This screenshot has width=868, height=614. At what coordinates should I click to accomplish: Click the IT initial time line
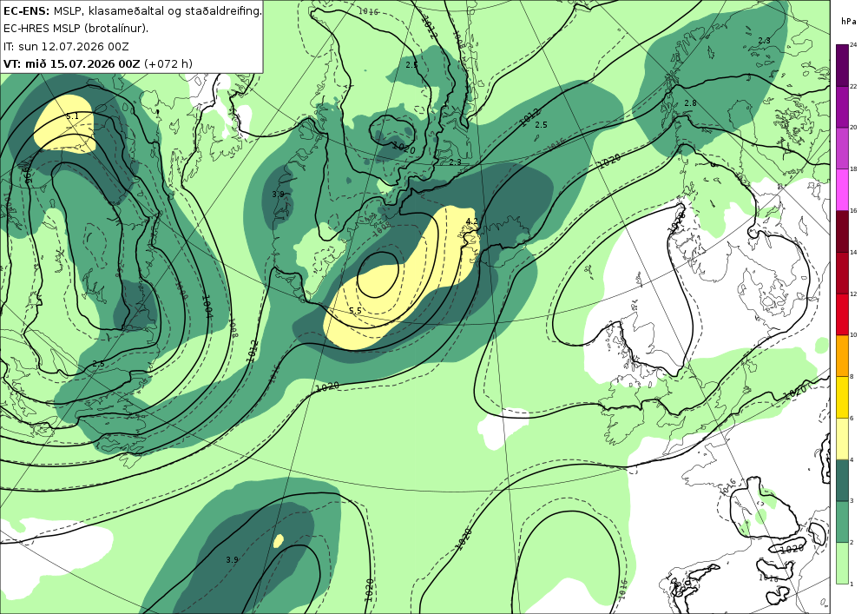pos(66,47)
